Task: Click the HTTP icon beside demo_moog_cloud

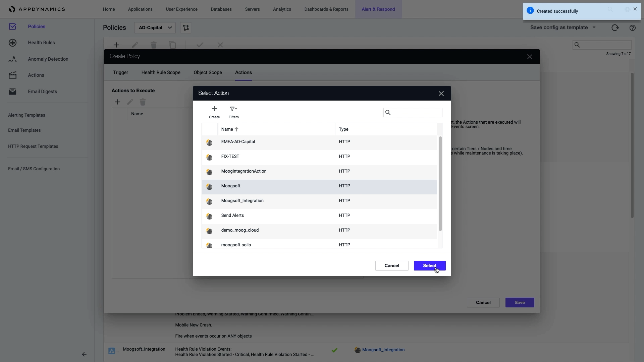Action: tap(209, 231)
